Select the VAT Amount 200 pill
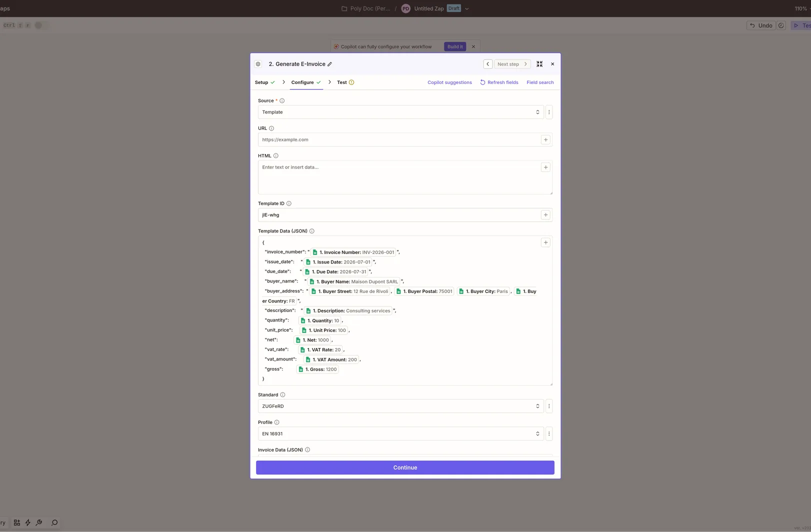Screen dimensions: 811x532 pos(331,359)
